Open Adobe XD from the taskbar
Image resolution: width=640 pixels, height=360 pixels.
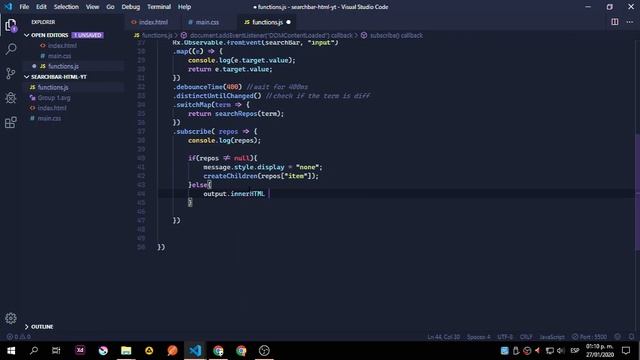[80, 351]
